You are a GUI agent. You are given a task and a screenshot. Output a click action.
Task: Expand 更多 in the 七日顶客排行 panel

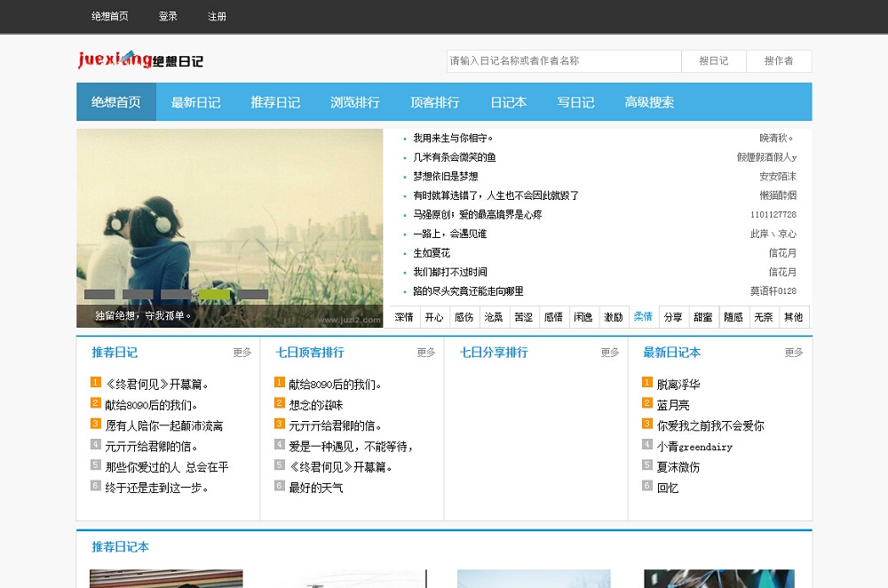(x=426, y=353)
